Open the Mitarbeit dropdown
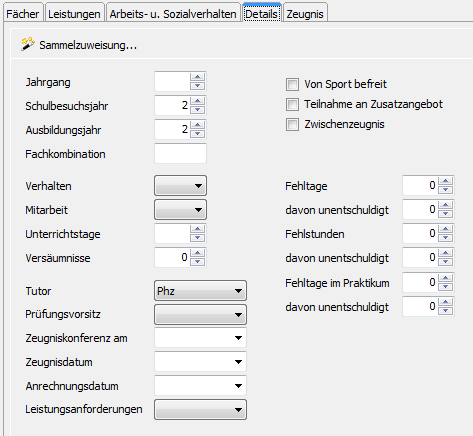 point(180,210)
